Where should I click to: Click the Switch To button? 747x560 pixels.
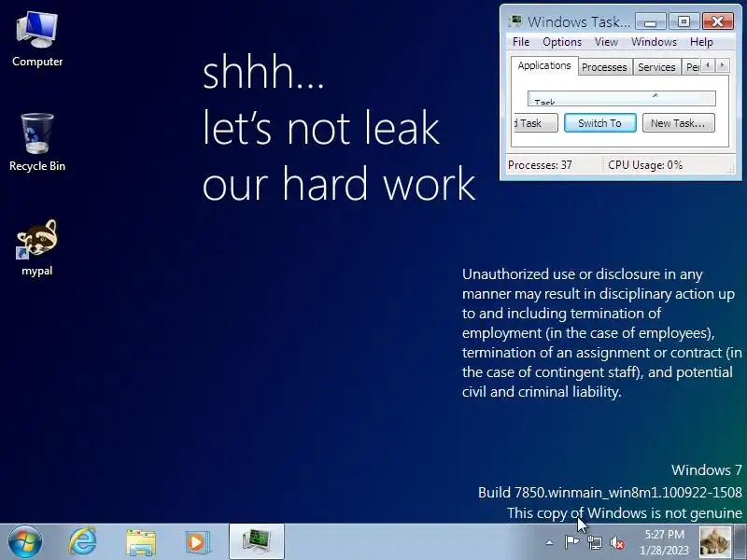point(599,123)
